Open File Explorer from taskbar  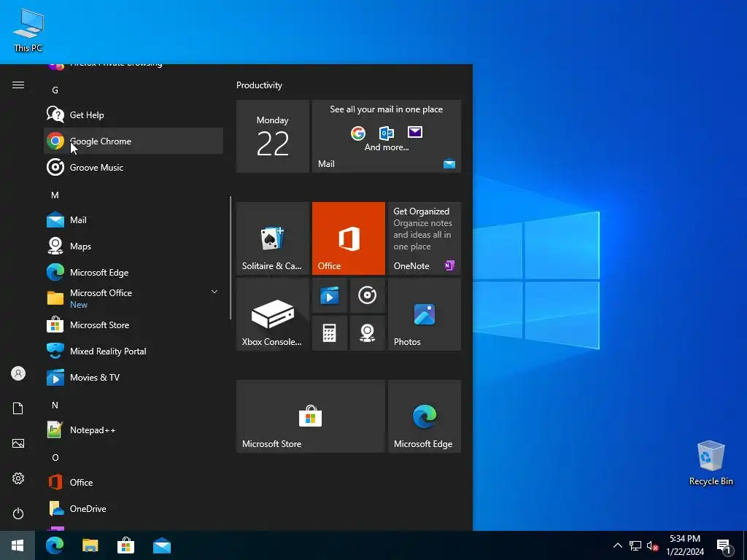tap(90, 545)
